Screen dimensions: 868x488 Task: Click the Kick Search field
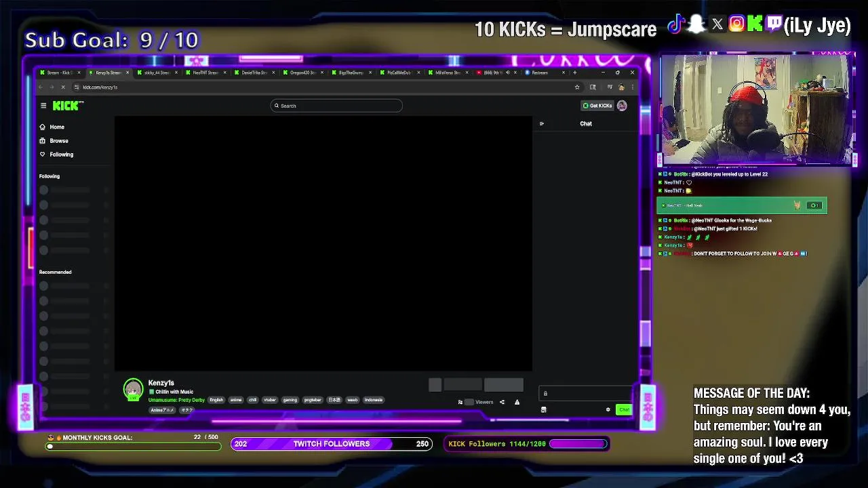(x=336, y=106)
